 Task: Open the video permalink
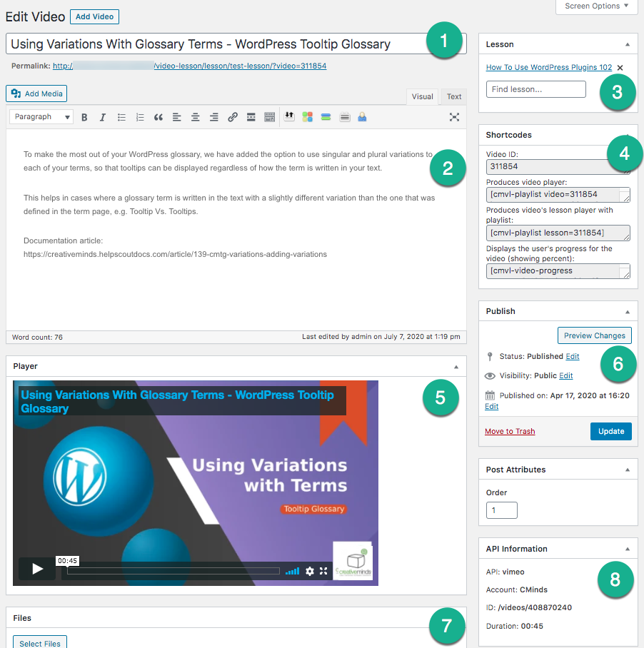coord(189,66)
